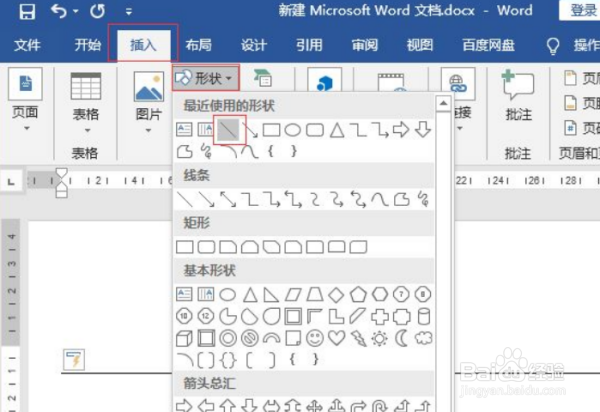Screen dimensions: 600x412
Task: Click the layout options icon in document
Action: [74, 359]
